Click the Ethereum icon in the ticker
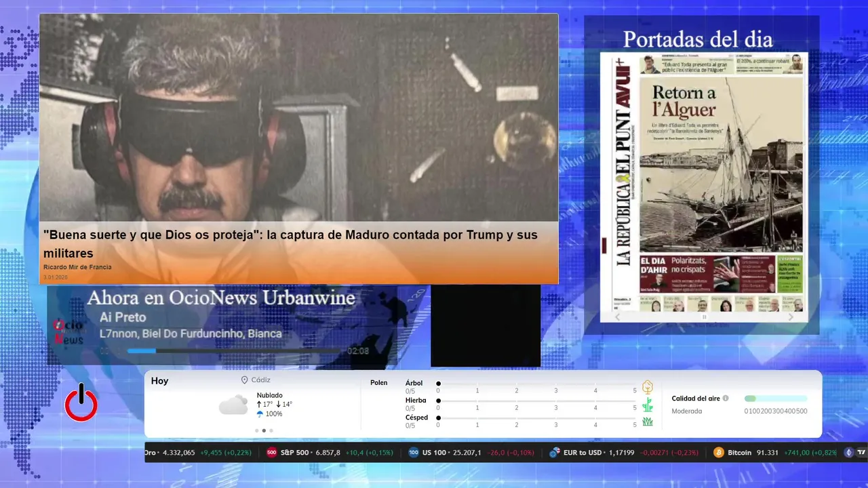868x488 pixels. point(848,452)
